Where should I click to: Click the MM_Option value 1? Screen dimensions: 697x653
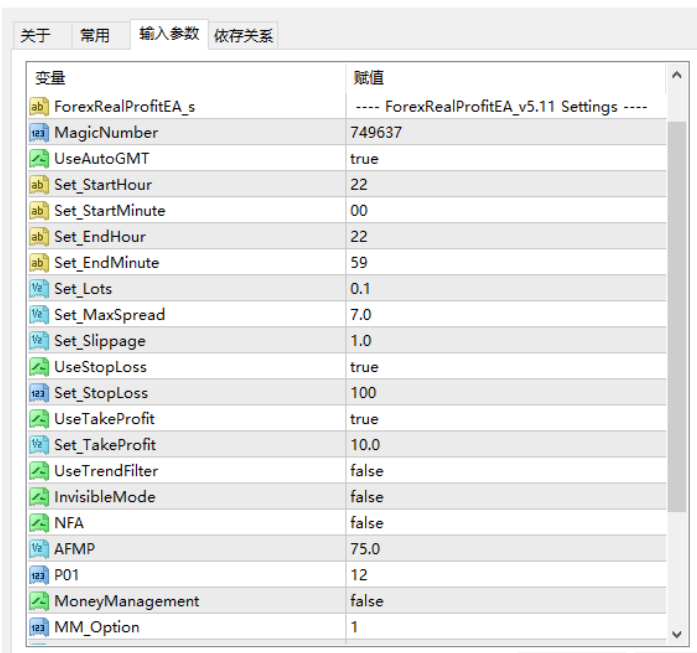tap(354, 627)
